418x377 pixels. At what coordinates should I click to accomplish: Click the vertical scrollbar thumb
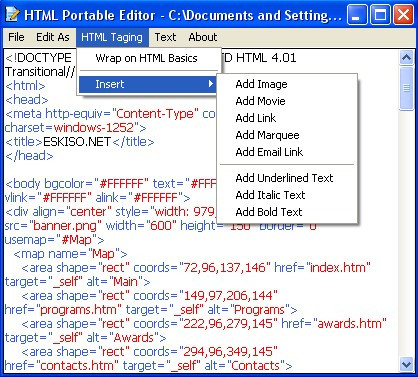click(406, 88)
